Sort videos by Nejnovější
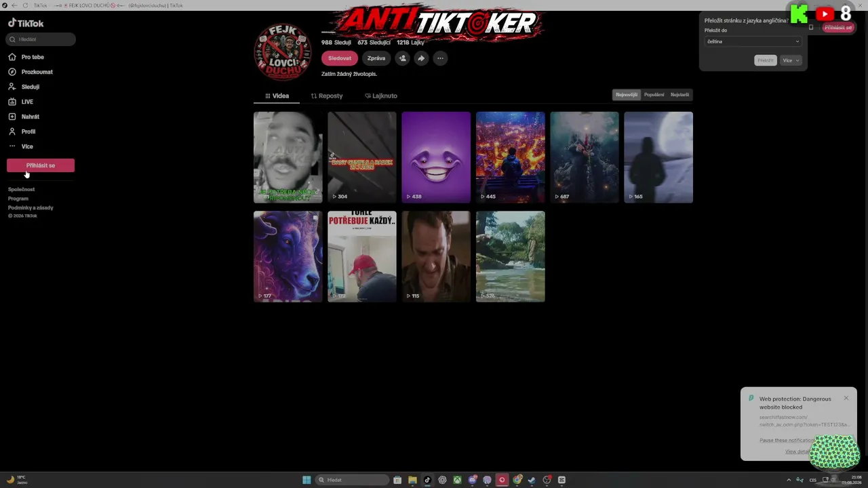Viewport: 868px width, 488px height. pos(627,95)
